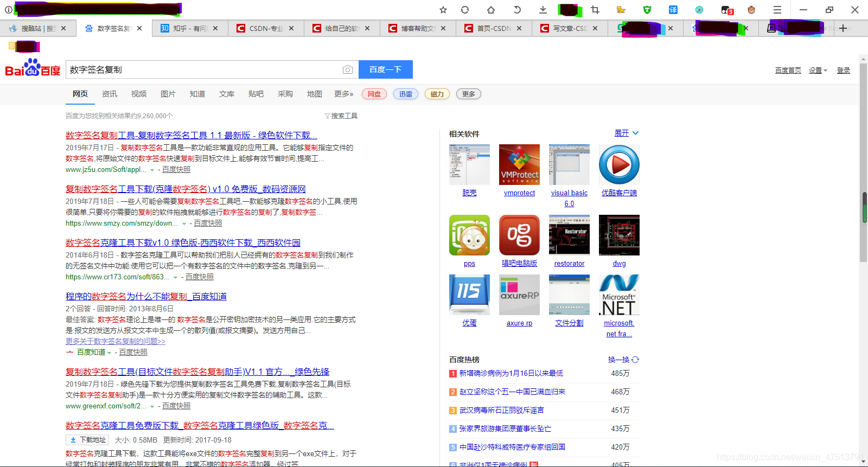Open the VMProtect software icon
This screenshot has height=467, width=868.
(519, 164)
